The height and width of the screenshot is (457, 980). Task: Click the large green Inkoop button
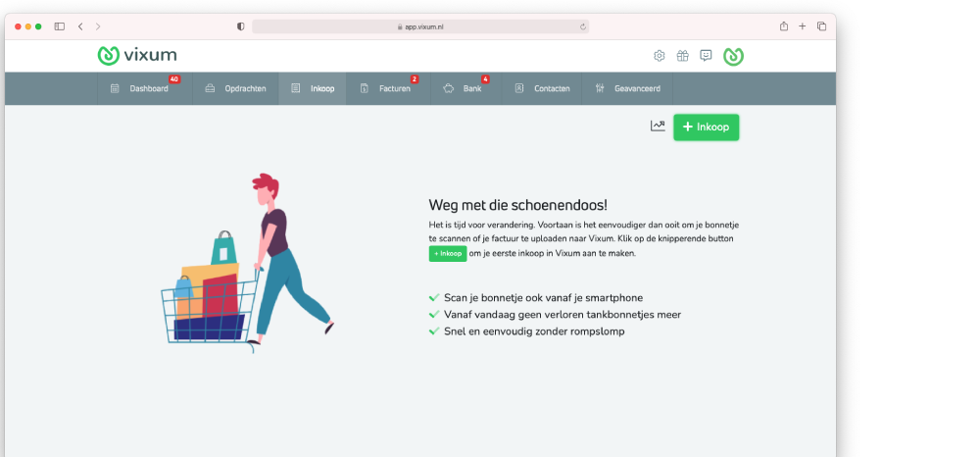coord(706,127)
